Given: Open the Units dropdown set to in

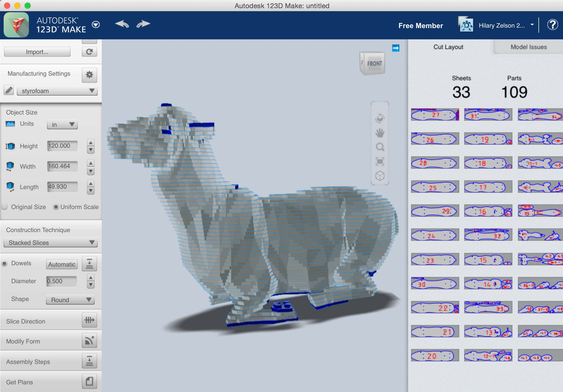Looking at the screenshot, I should [62, 124].
